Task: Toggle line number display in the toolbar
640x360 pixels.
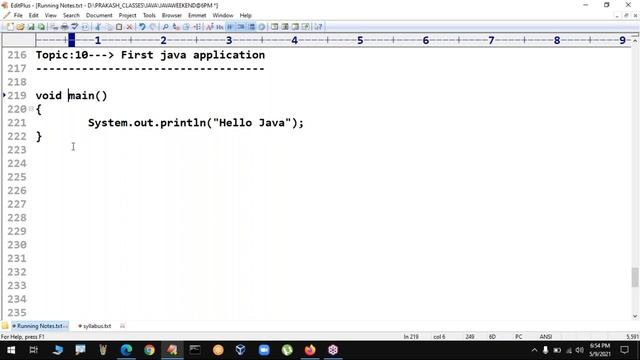Action: click(x=251, y=27)
